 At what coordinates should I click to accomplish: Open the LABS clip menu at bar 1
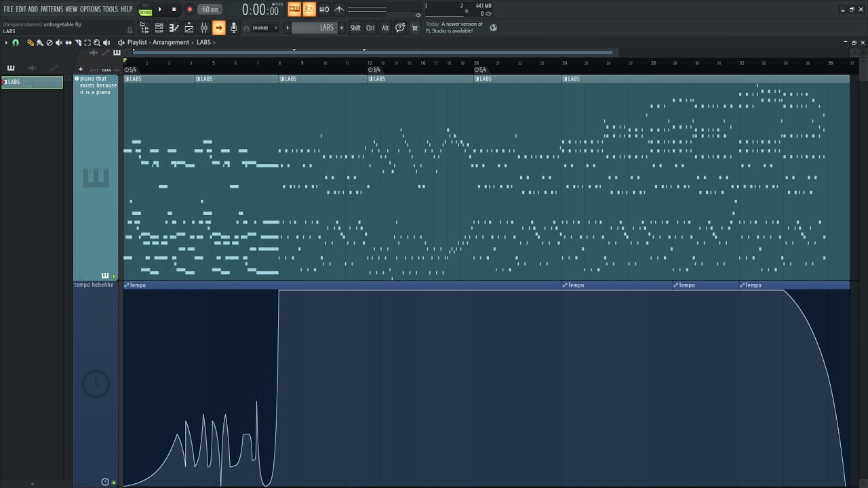127,79
